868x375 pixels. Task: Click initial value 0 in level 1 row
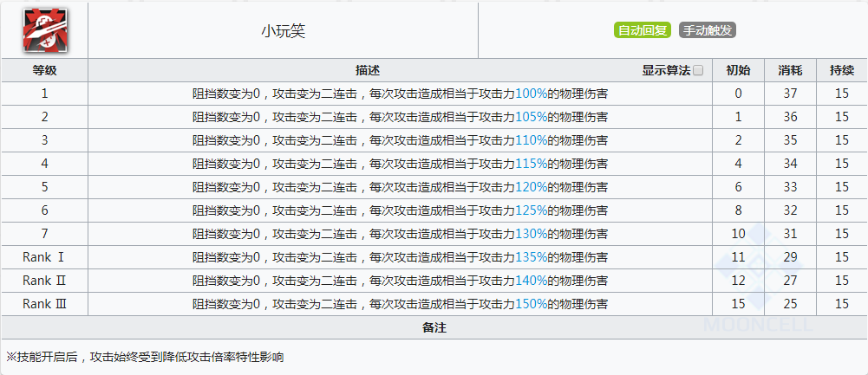(x=738, y=94)
